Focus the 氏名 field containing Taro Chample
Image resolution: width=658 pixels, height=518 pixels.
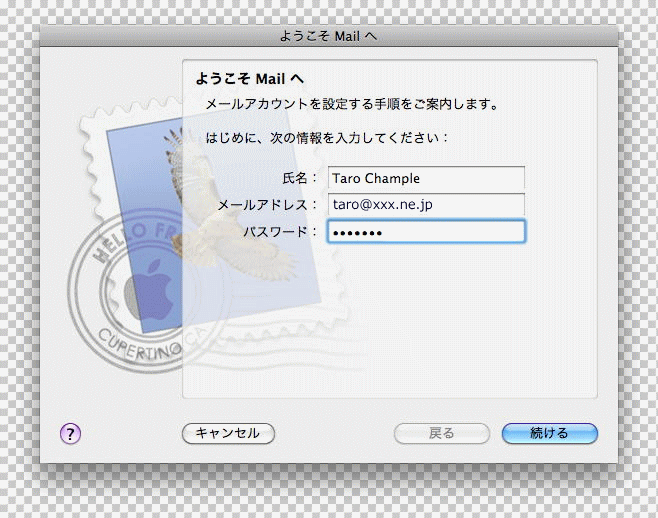tap(426, 178)
